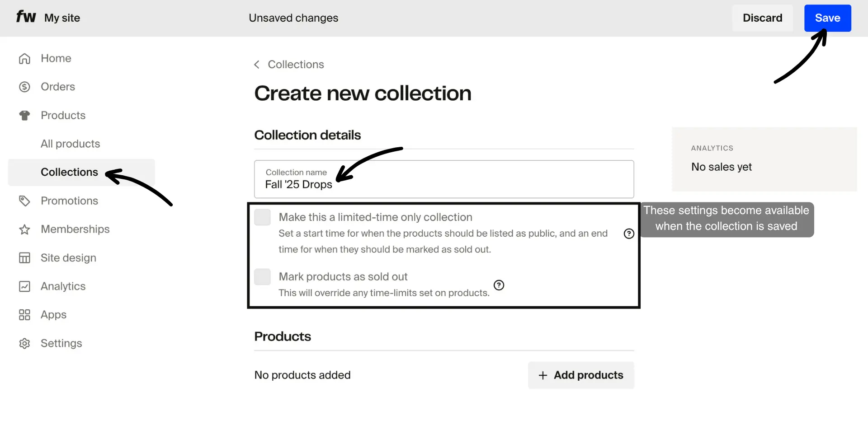
Task: Click the sold out help question mark
Action: 499,285
